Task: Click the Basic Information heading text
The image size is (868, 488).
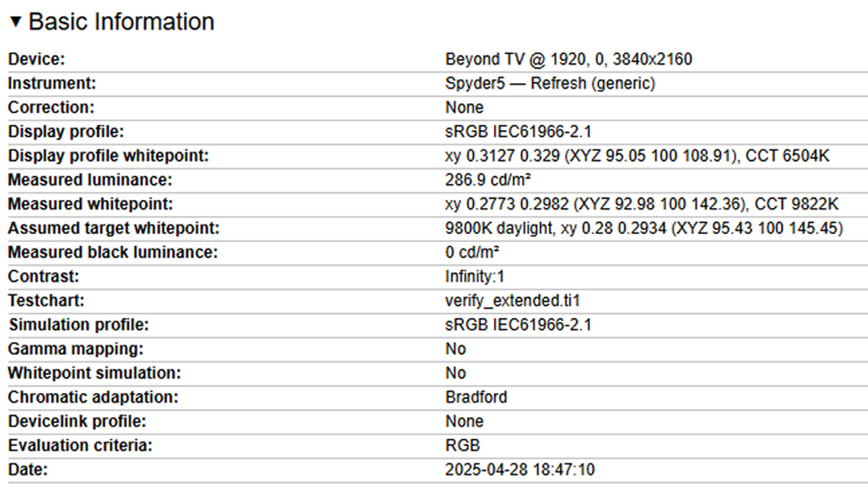Action: click(121, 22)
